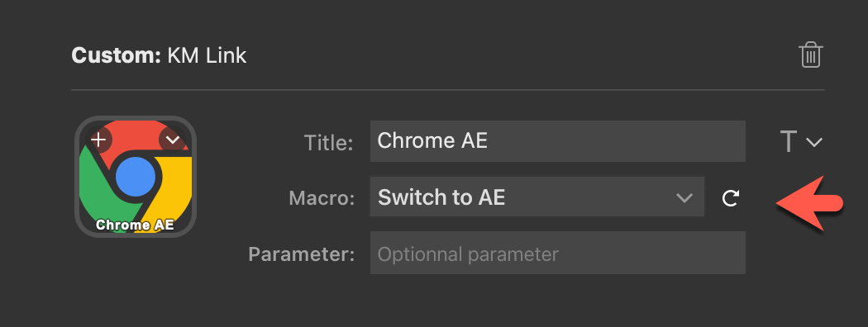
Task: Open the Macro selection dropdown
Action: [x=537, y=197]
